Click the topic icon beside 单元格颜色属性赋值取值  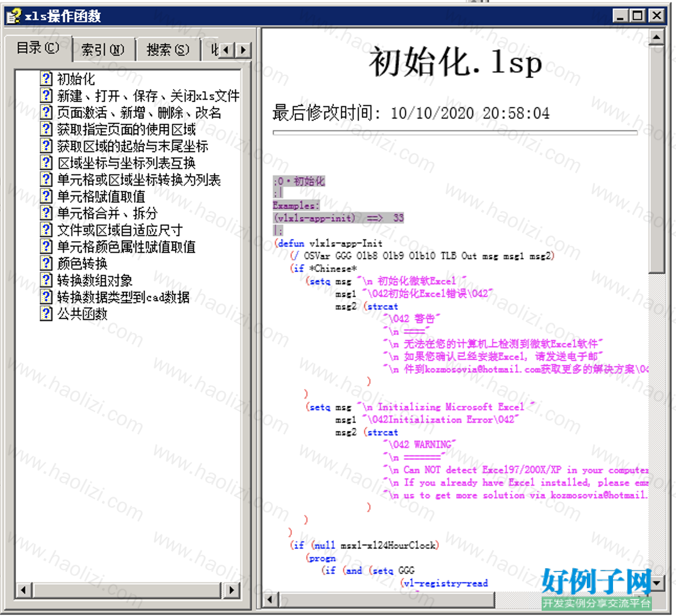tap(46, 247)
